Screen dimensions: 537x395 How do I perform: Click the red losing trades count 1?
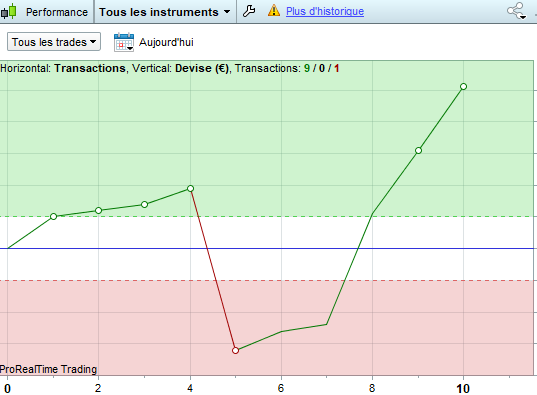point(337,68)
